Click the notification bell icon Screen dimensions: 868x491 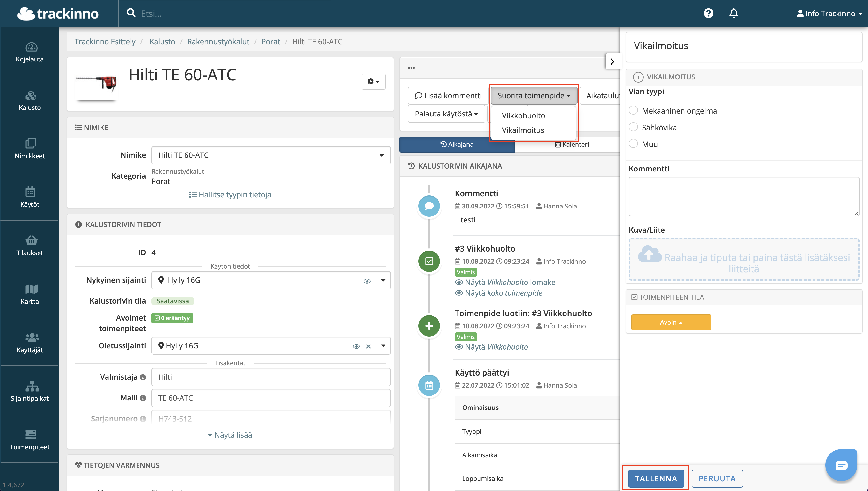coord(733,14)
